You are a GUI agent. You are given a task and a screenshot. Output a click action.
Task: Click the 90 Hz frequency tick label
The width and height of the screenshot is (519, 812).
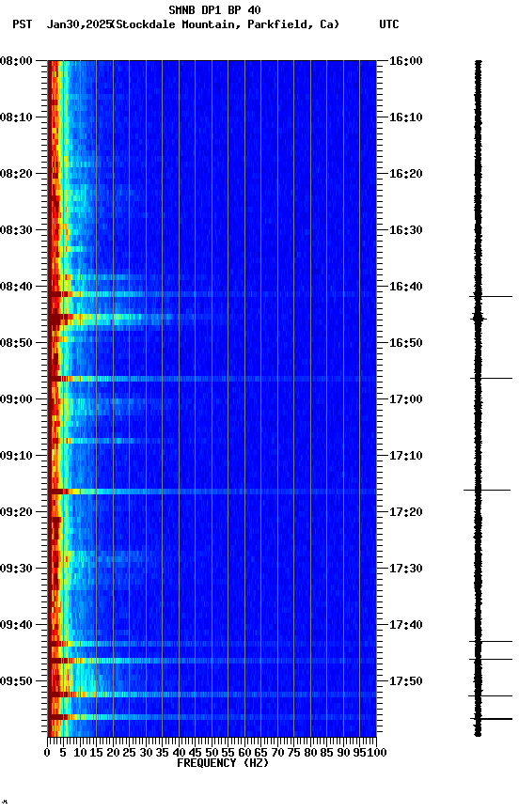tap(343, 753)
